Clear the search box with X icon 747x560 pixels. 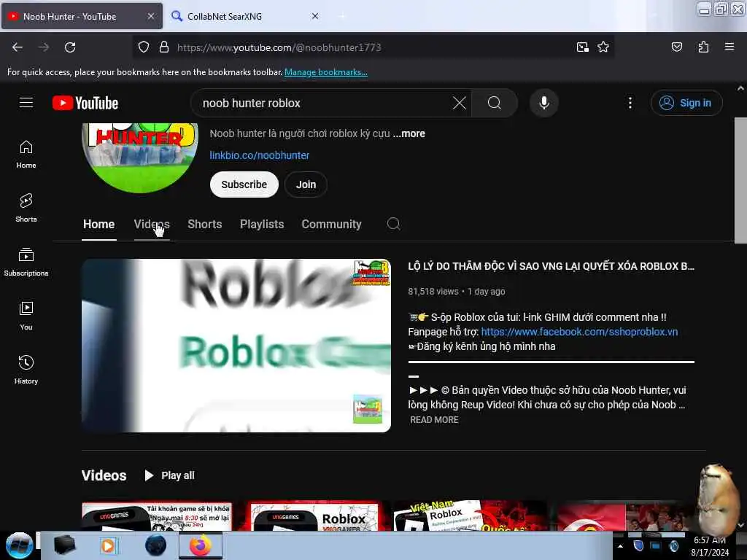460,103
